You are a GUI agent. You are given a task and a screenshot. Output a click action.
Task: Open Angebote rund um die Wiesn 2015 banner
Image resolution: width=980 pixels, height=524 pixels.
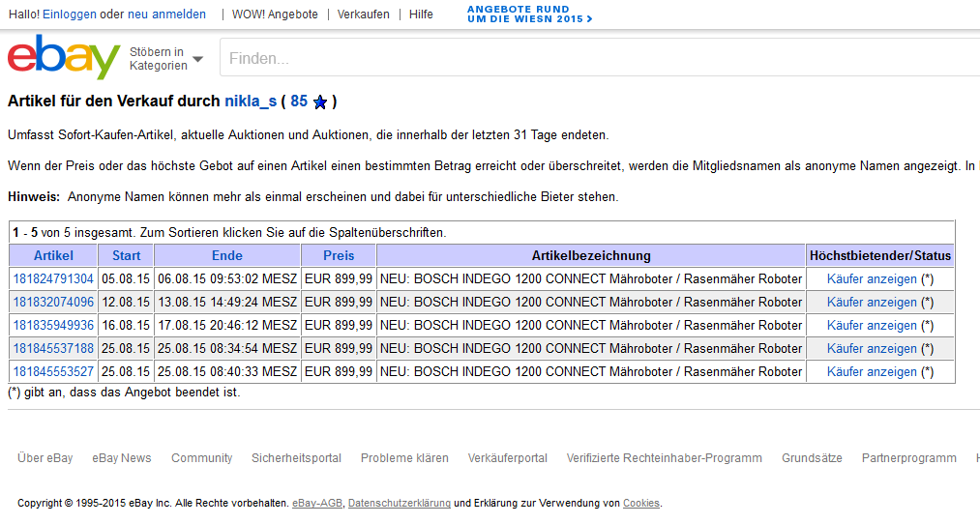pyautogui.click(x=530, y=15)
